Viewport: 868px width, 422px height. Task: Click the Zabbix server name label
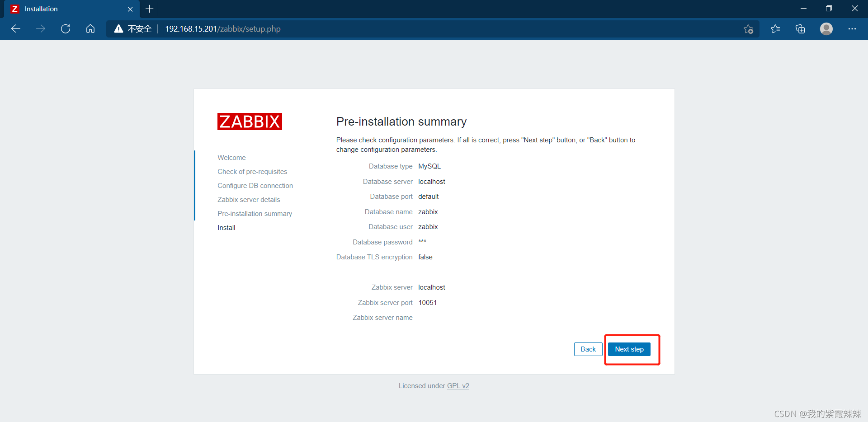382,318
